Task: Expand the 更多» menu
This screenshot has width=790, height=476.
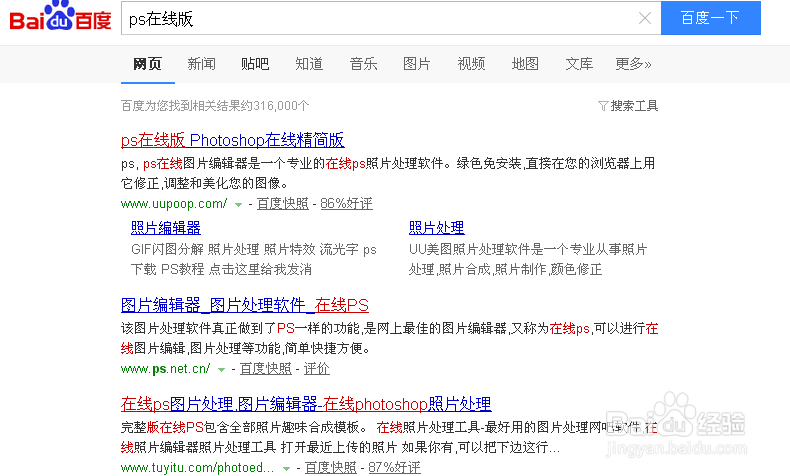Action: click(633, 64)
